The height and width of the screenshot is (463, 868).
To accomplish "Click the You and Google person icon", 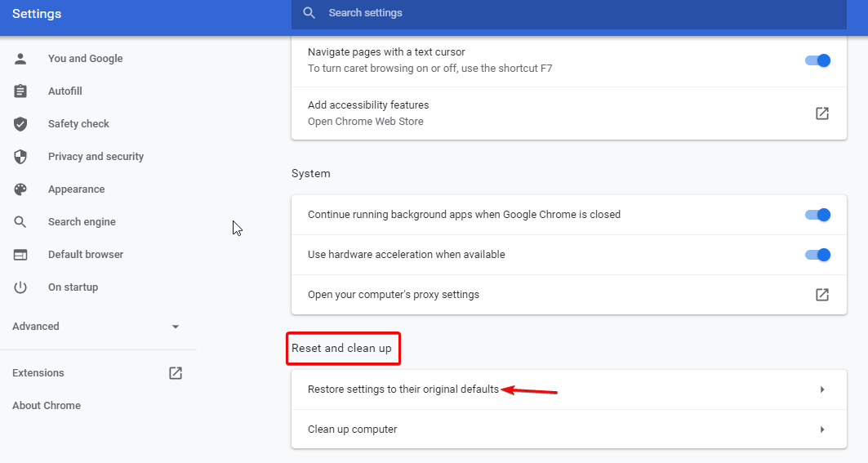I will click(20, 59).
